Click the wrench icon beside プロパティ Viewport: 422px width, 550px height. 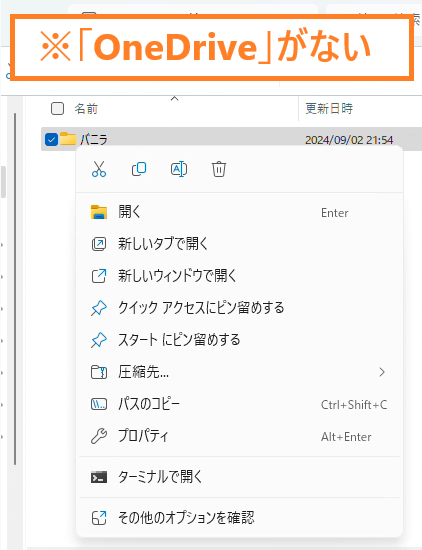coord(99,436)
